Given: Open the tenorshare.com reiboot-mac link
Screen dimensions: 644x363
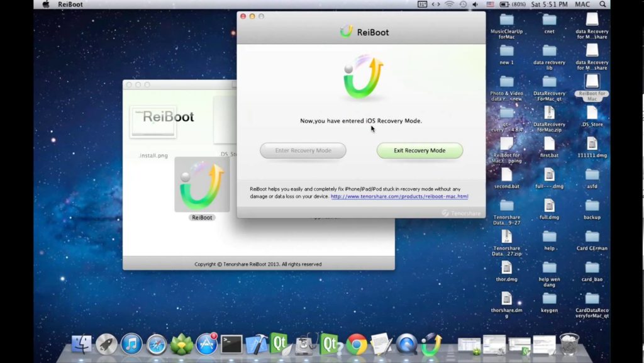Looking at the screenshot, I should [399, 196].
